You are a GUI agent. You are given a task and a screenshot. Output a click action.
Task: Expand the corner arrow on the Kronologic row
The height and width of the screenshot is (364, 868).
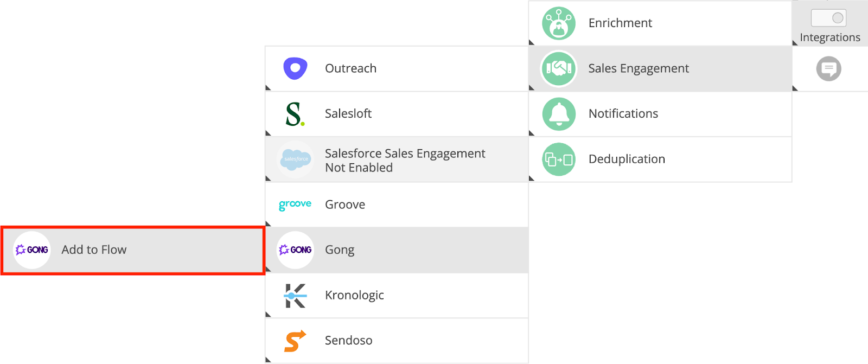[x=267, y=315]
